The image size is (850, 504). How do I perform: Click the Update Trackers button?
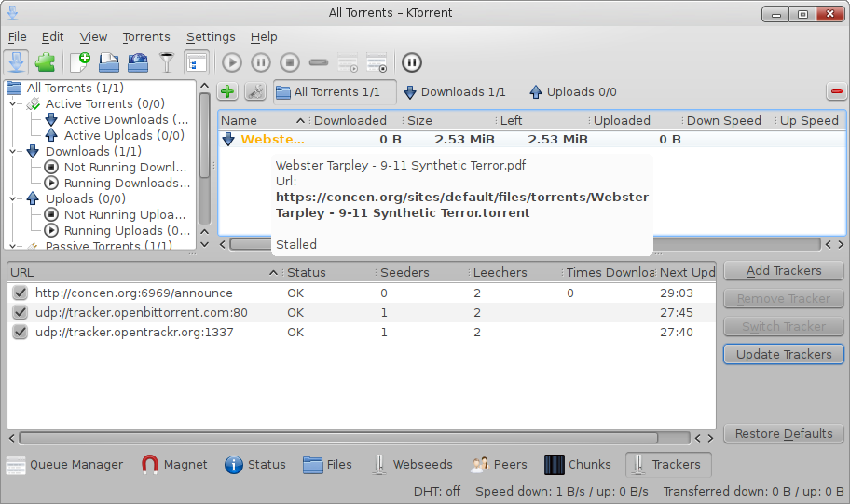tap(783, 354)
